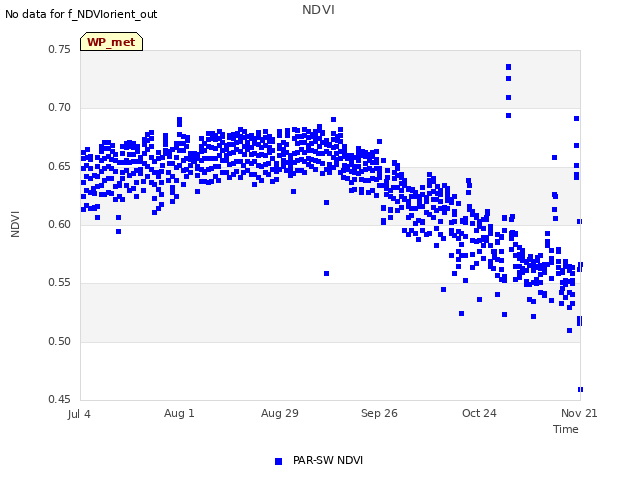Click the NDVI chart title
The width and height of the screenshot is (640, 480).
pyautogui.click(x=318, y=10)
